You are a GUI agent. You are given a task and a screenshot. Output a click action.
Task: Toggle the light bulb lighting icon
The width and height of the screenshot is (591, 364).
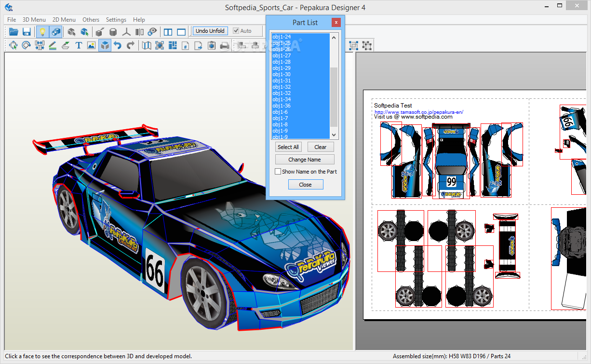click(42, 32)
